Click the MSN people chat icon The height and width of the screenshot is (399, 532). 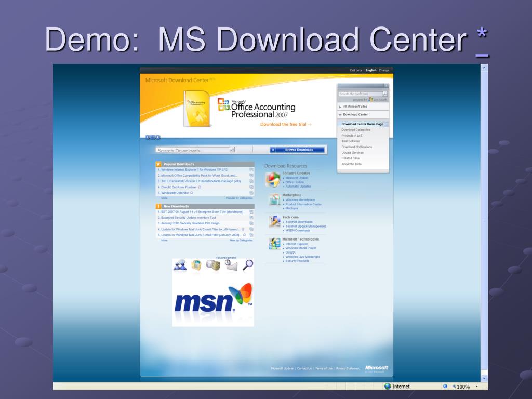[180, 265]
